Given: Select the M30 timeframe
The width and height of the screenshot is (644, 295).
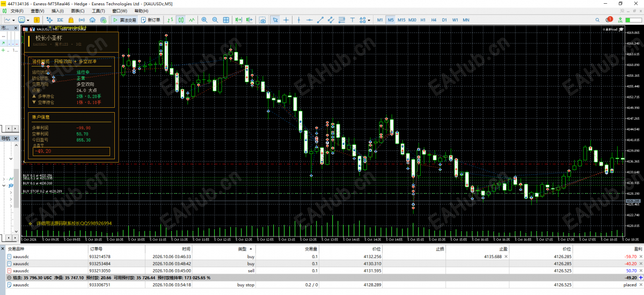Looking at the screenshot, I should point(412,20).
